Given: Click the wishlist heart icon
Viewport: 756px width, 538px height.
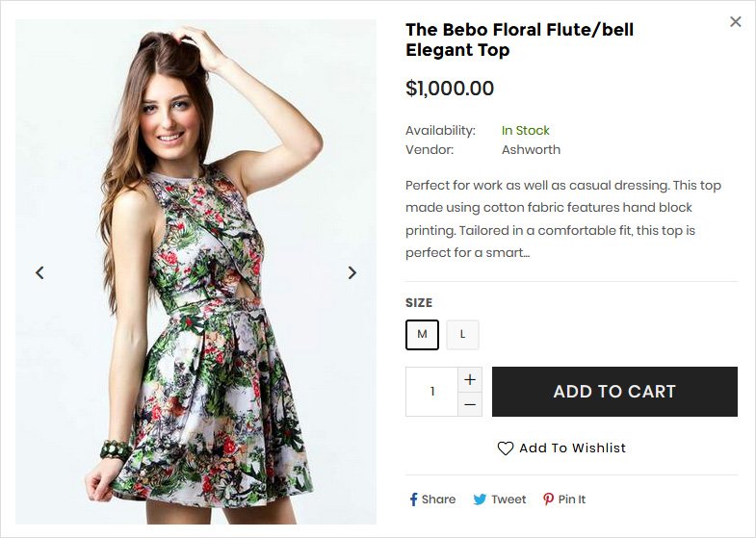Looking at the screenshot, I should [x=506, y=448].
